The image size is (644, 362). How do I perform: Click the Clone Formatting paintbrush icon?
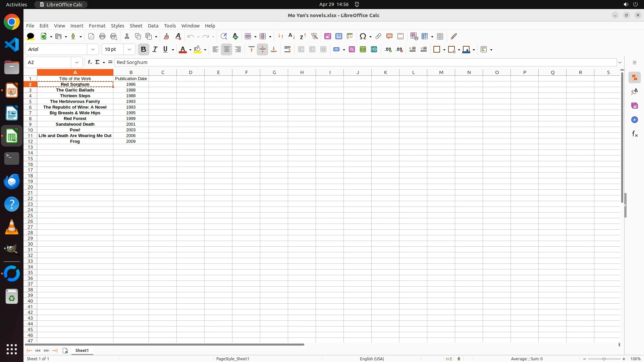click(166, 36)
